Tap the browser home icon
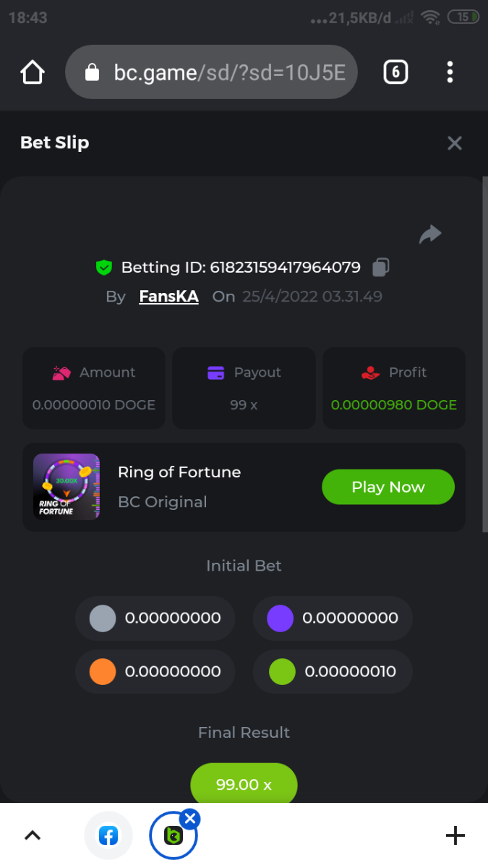Screen dimensions: 488x868 click(x=33, y=72)
